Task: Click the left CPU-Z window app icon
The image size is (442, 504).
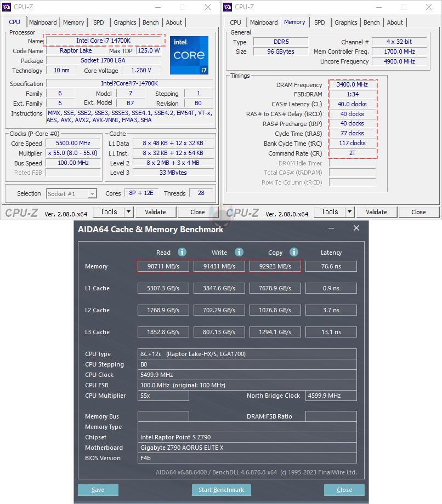Action: (x=7, y=7)
